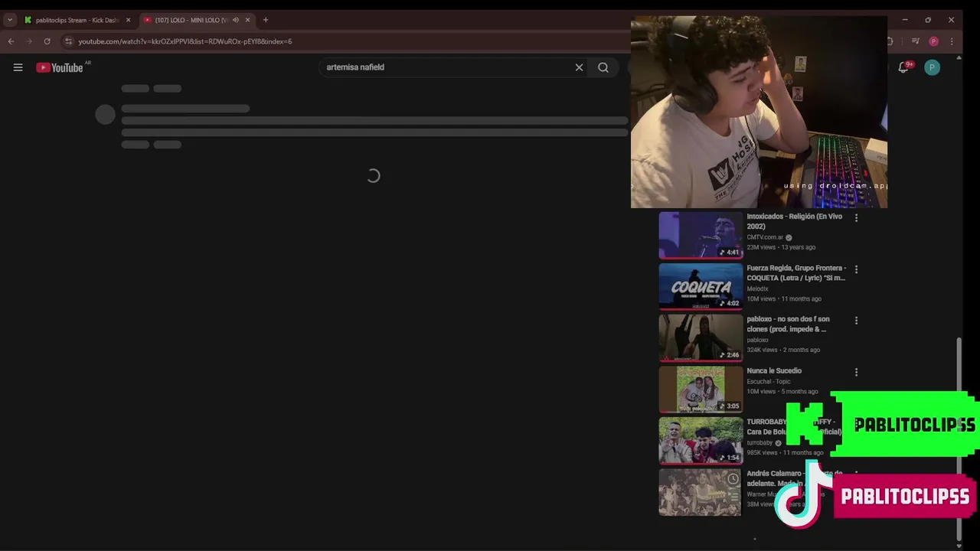Open the Chrome profile avatar
Screen dimensions: 980x551
933,41
